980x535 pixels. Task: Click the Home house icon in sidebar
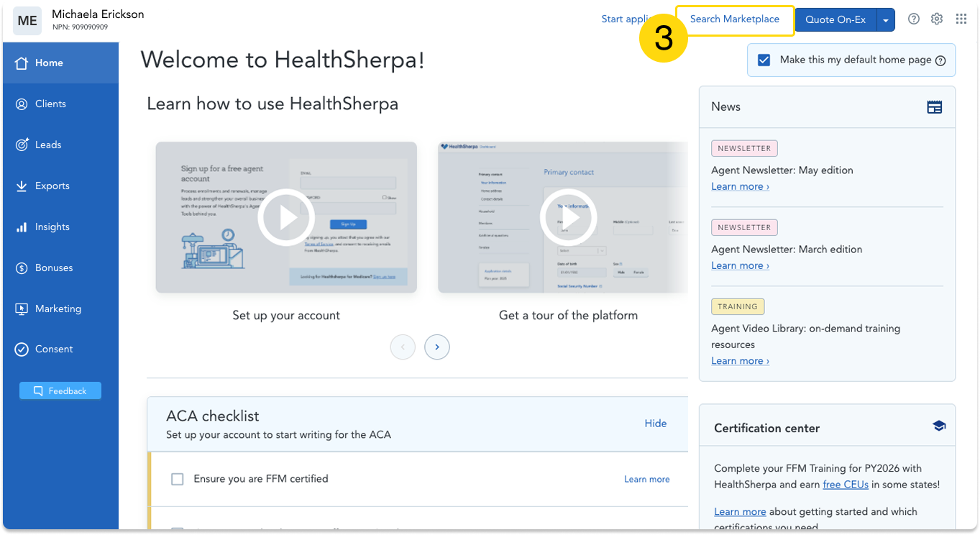coord(22,63)
